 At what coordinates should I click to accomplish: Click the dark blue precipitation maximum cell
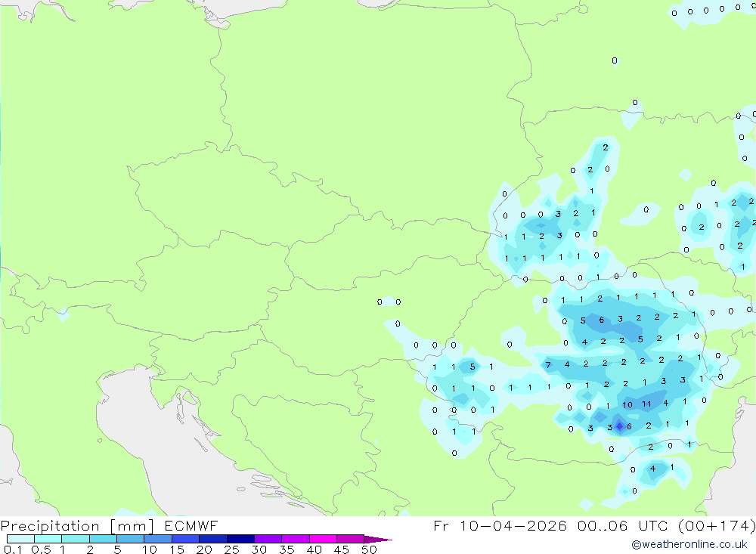point(620,426)
